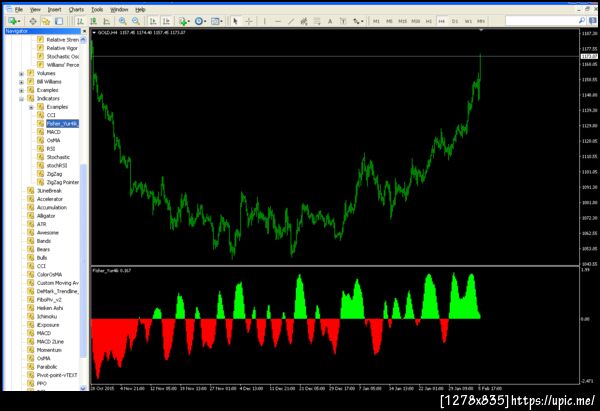Switch timeframe to MN

click(481, 21)
